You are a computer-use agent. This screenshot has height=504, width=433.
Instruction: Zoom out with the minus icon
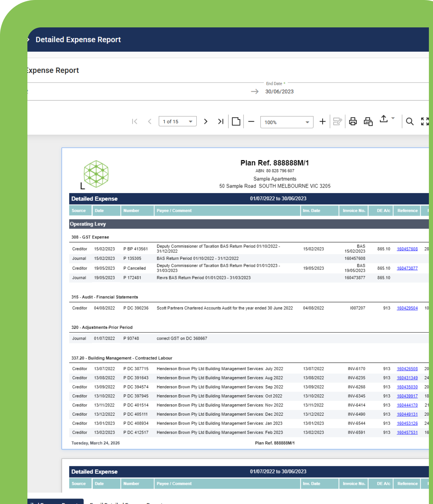pos(251,122)
